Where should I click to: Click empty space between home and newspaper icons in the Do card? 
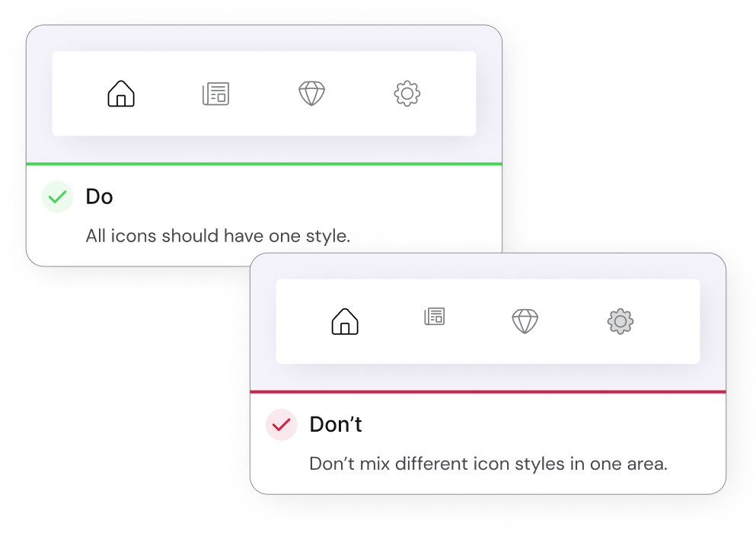click(168, 94)
